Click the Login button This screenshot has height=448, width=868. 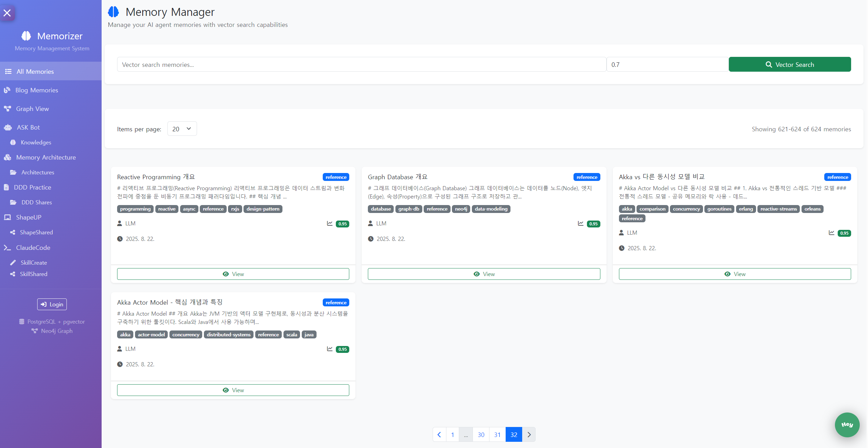pyautogui.click(x=52, y=304)
